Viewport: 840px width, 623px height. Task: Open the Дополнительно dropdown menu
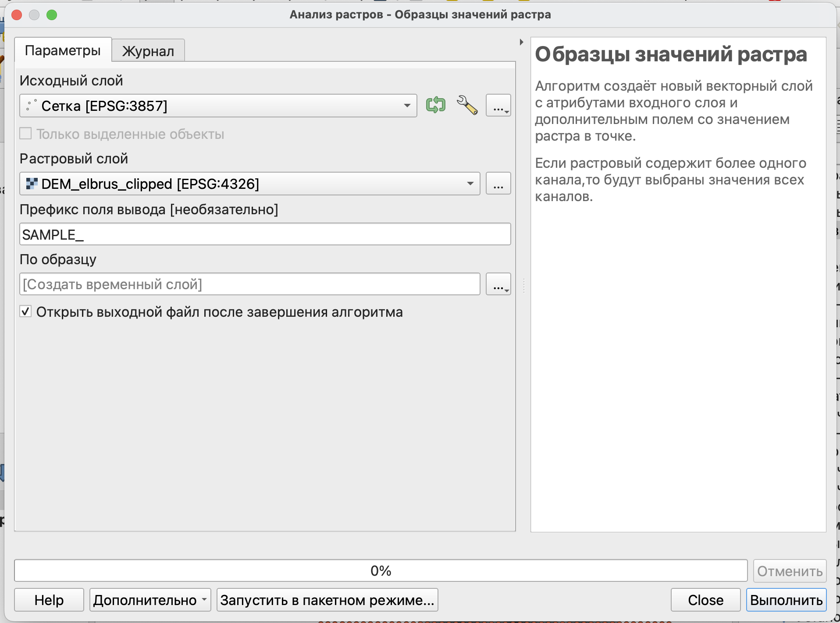(x=150, y=600)
